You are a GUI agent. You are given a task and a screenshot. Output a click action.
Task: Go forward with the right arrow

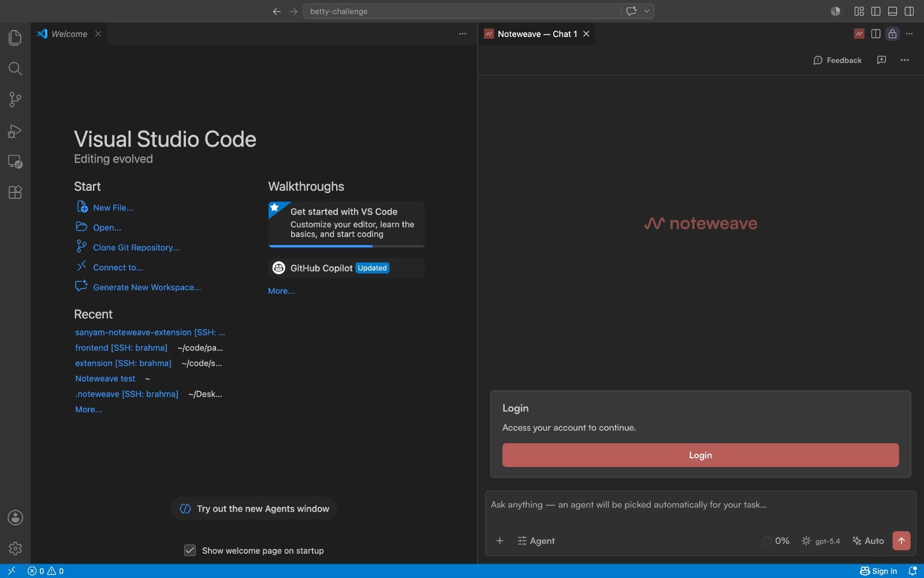click(293, 11)
